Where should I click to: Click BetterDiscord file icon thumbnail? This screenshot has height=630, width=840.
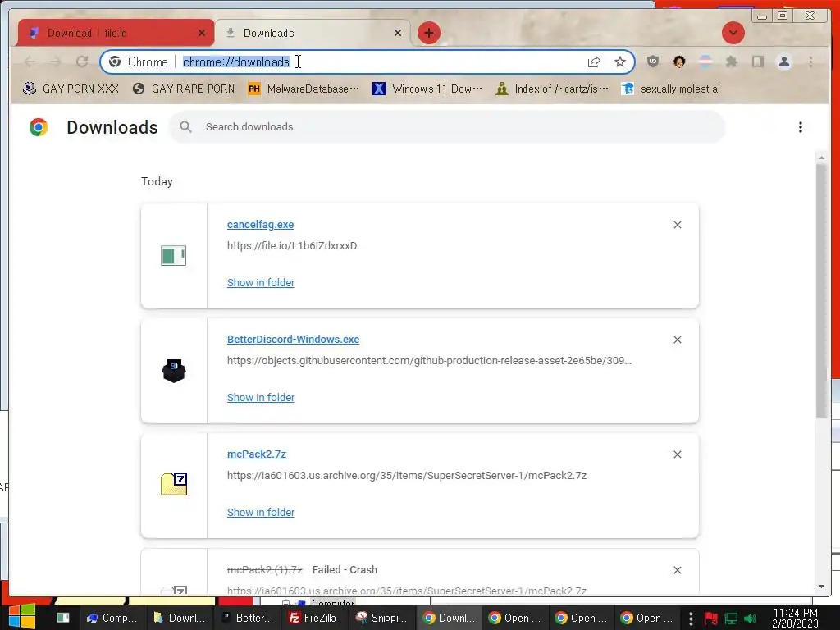coord(174,371)
